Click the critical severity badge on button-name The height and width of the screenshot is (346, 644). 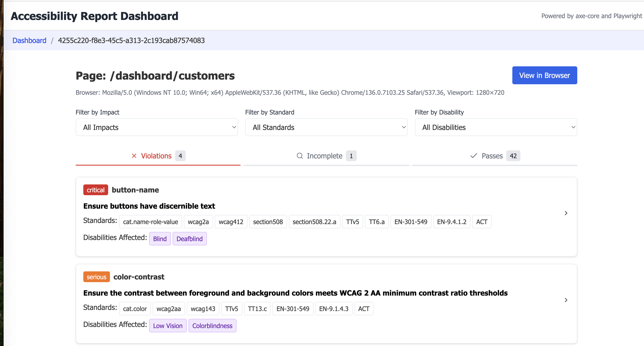95,190
